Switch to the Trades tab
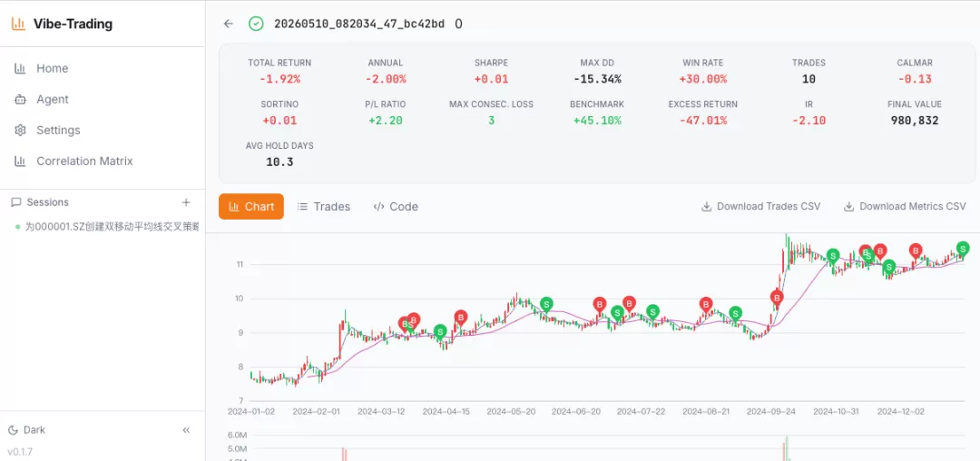This screenshot has width=980, height=461. pyautogui.click(x=324, y=206)
